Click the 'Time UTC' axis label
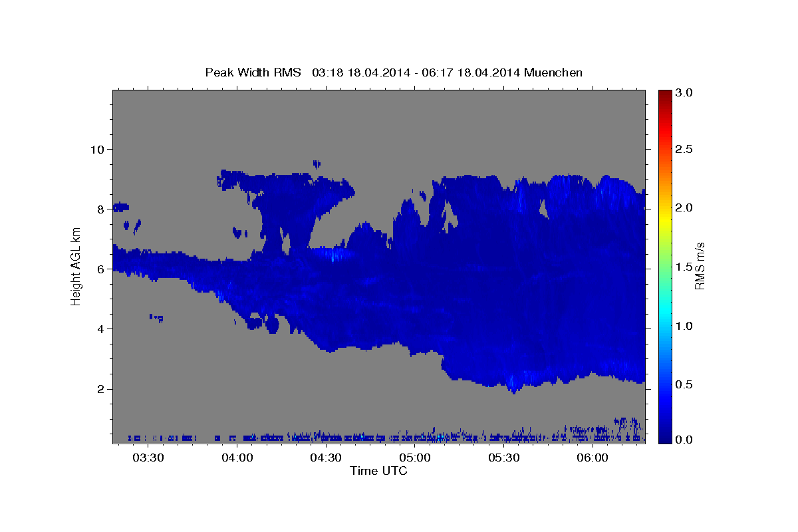798x532 pixels. [378, 471]
